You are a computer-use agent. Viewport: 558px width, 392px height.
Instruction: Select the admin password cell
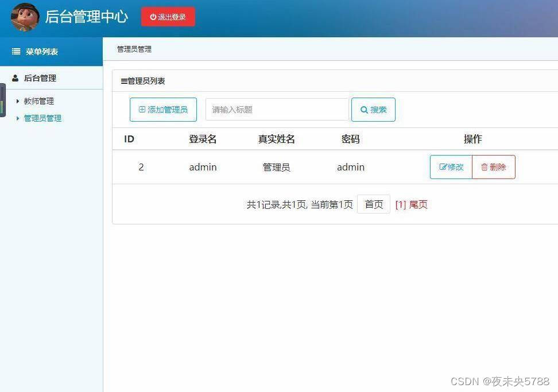[351, 167]
